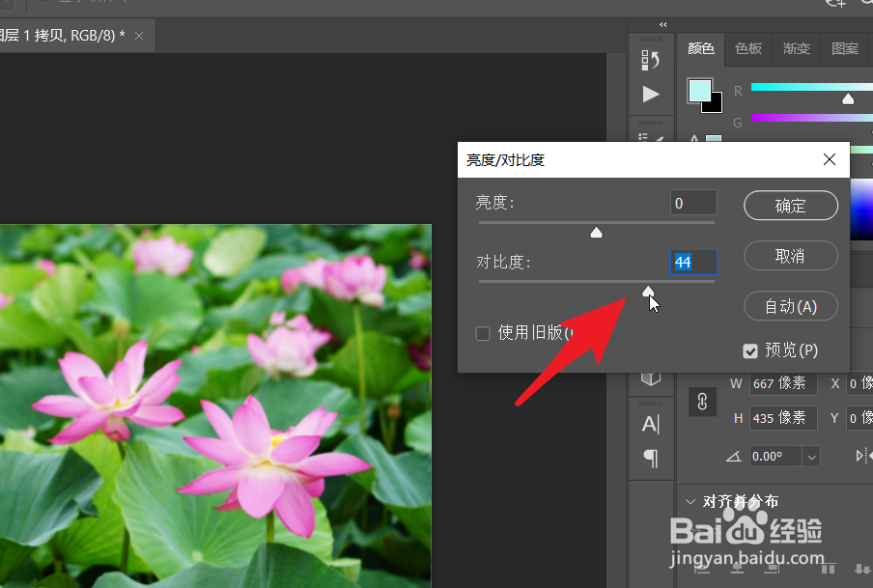Viewport: 873px width, 588px height.
Task: Click the foreground color swatch
Action: click(x=699, y=91)
